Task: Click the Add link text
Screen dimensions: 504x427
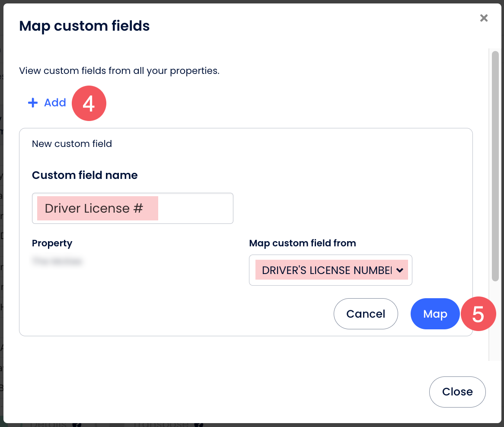Action: click(55, 103)
